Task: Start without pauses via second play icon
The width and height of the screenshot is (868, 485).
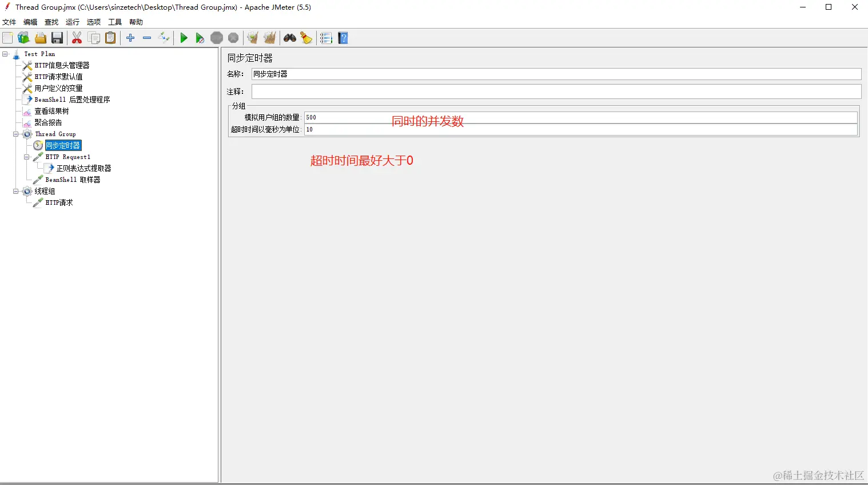Action: pos(200,38)
